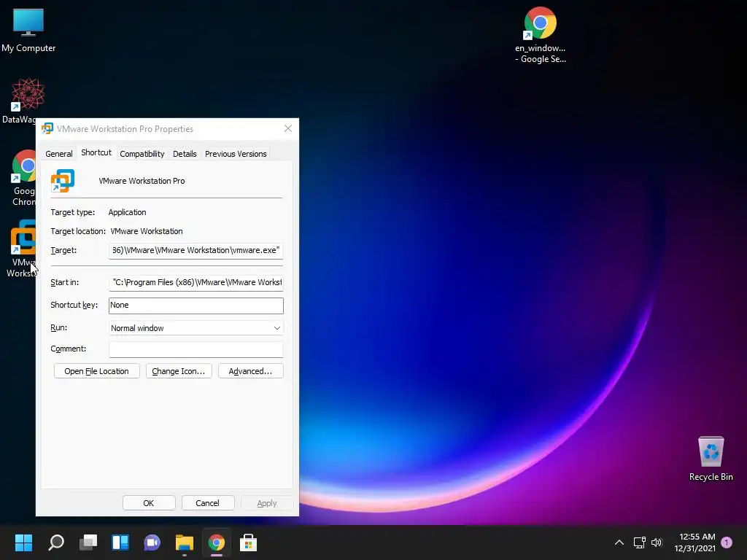Open the notification badge in tray
747x560 pixels.
pyautogui.click(x=727, y=542)
